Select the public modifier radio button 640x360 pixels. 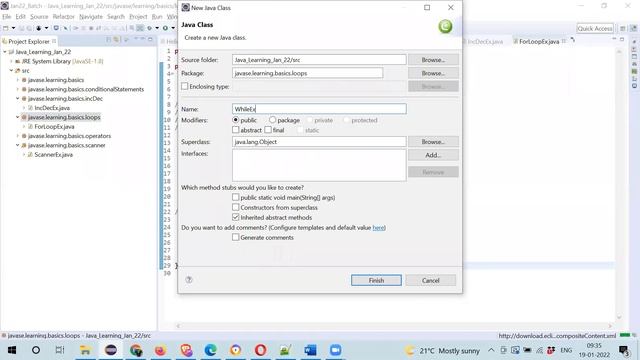click(236, 120)
